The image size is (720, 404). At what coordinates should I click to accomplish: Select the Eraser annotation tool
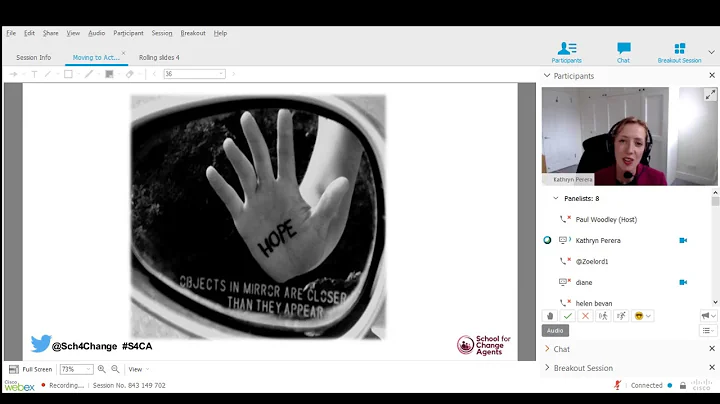pos(129,74)
